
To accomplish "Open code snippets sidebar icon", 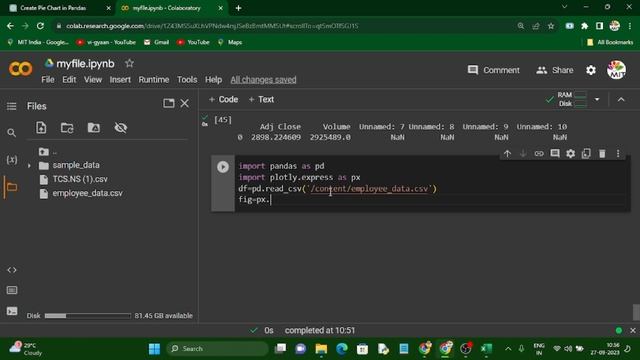I will click(12, 270).
